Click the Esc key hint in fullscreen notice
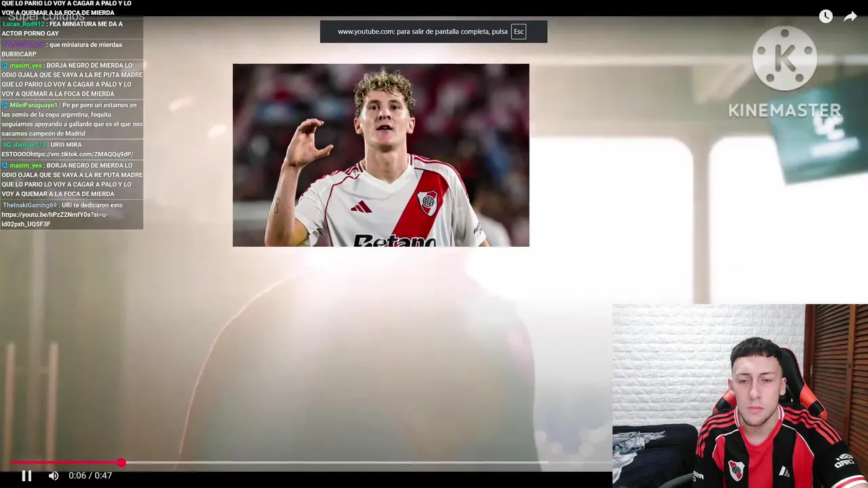868x488 pixels. click(x=519, y=32)
